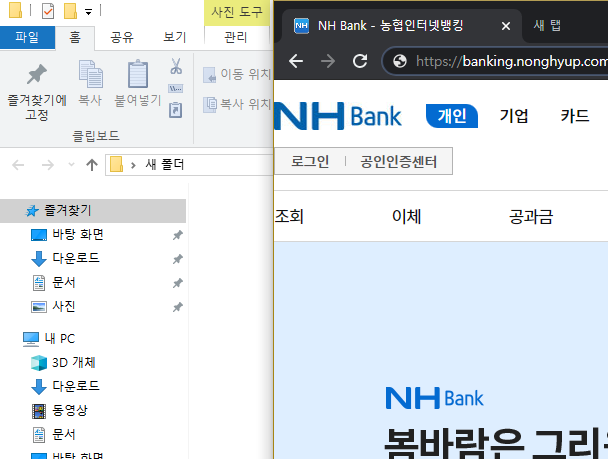Click the scissors Cut icon
This screenshot has width=608, height=459.
(176, 66)
